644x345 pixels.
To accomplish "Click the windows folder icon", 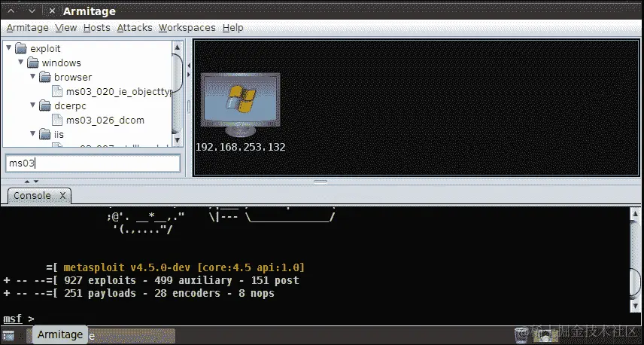I will [33, 63].
